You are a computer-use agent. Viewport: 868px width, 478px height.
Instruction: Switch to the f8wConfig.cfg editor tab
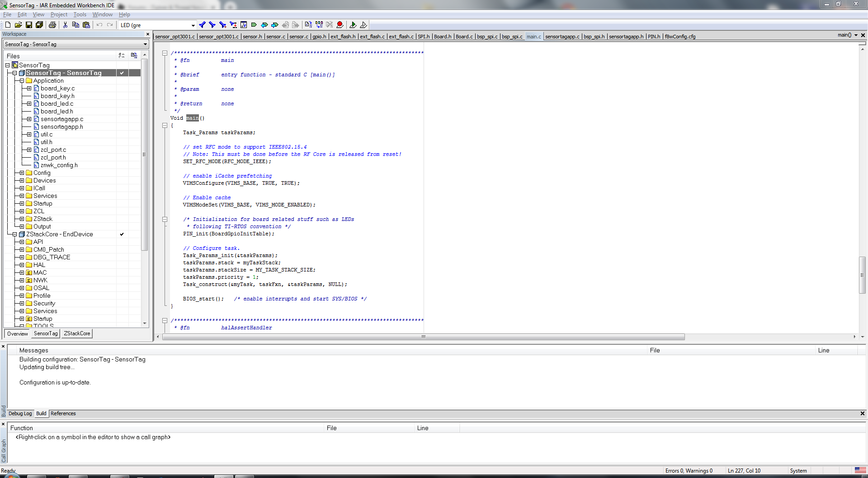[x=680, y=37]
